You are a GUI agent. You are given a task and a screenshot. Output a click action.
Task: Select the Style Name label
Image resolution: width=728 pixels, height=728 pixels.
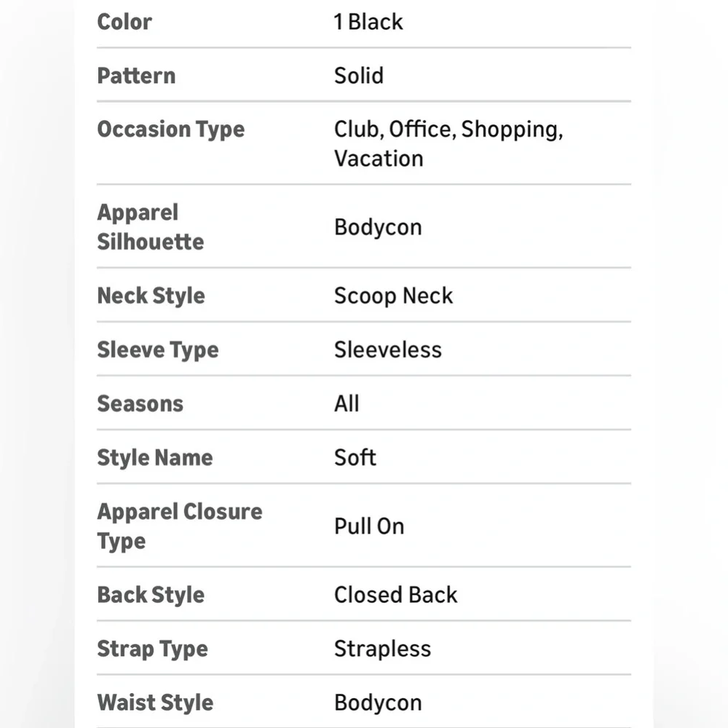pyautogui.click(x=155, y=458)
